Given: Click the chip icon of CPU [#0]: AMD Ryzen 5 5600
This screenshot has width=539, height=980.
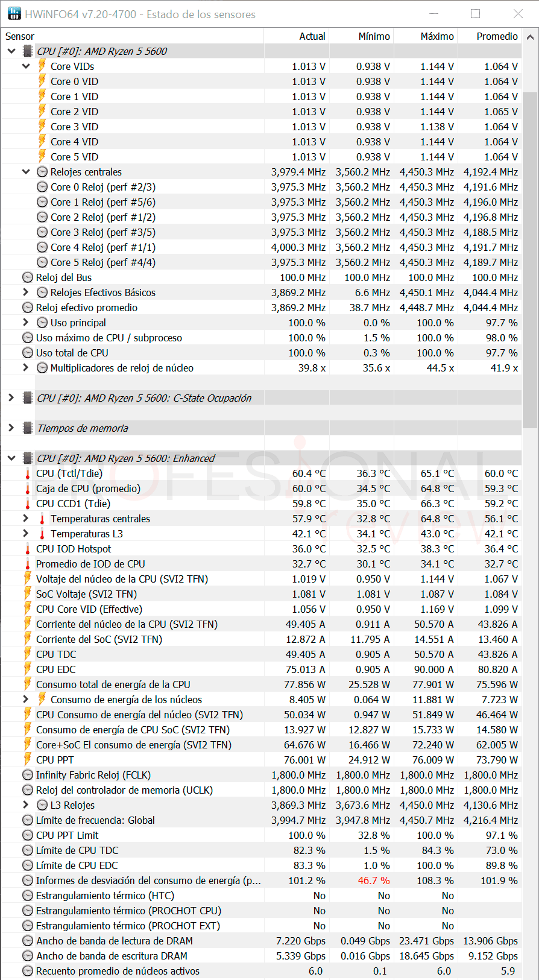Looking at the screenshot, I should click(x=28, y=51).
